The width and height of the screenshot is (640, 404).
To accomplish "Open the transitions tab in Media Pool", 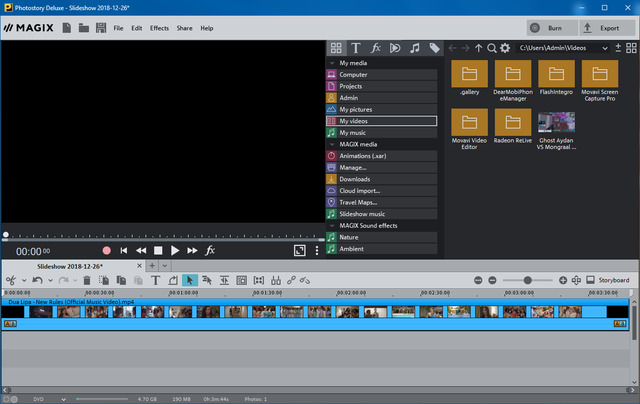I will coord(395,48).
